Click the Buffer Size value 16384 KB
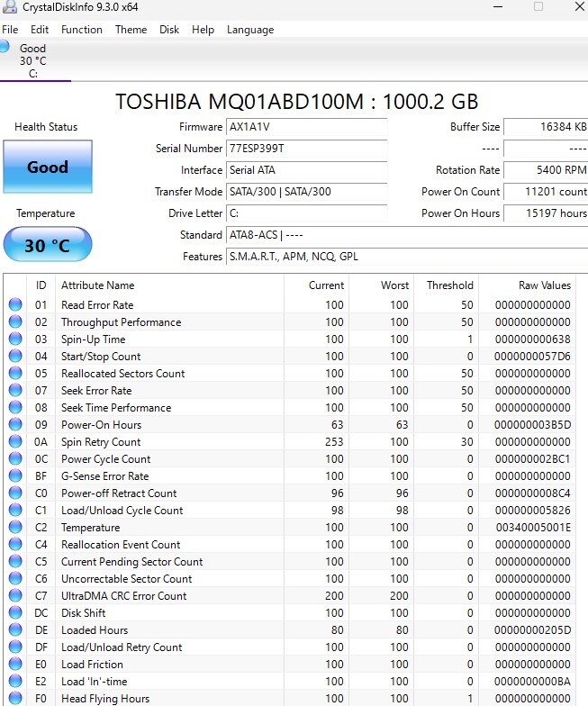 (546, 127)
